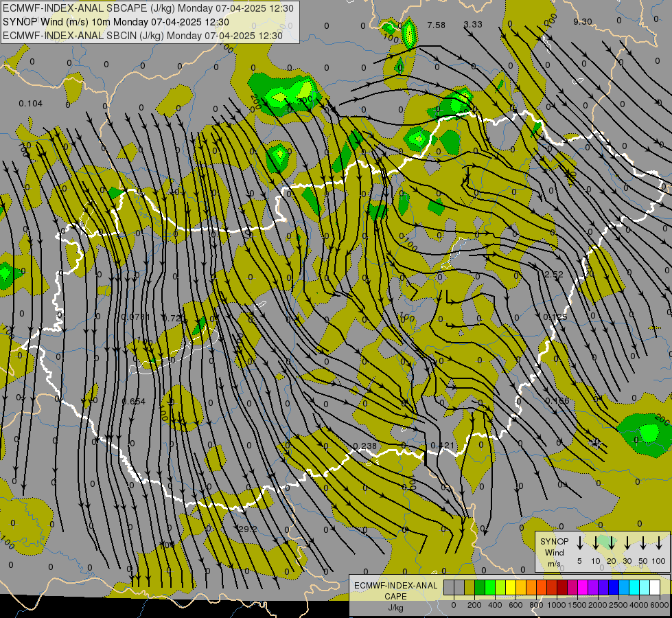Click the legend tick label 600
This screenshot has width=672, height=618.
tap(515, 605)
